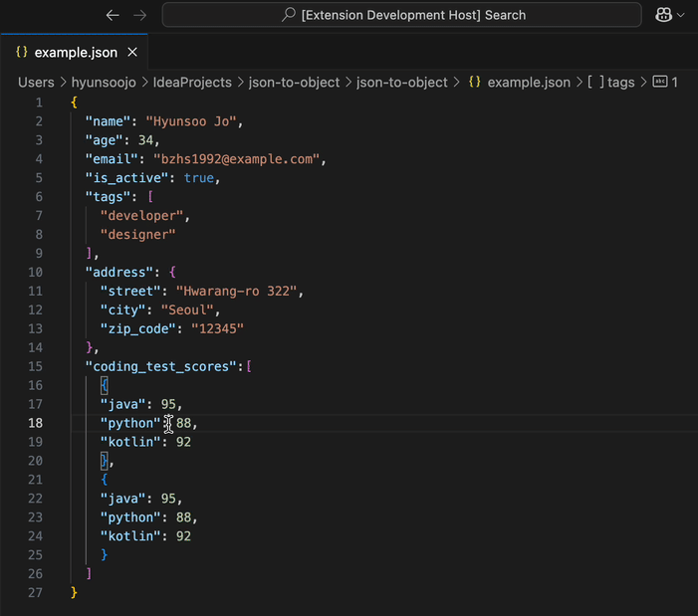This screenshot has width=698, height=616.
Task: Click the "designer" string
Action: 138,235
